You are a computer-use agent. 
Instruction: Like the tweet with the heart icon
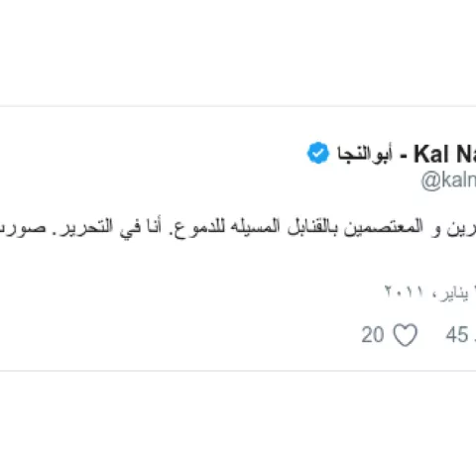click(x=406, y=335)
